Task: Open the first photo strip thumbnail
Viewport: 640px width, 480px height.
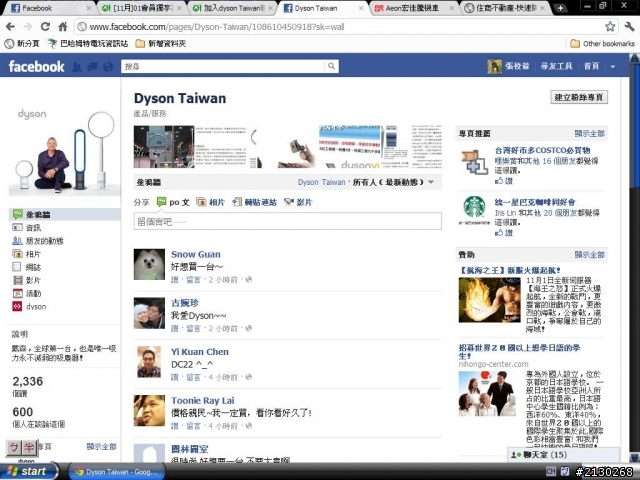Action: [x=164, y=147]
